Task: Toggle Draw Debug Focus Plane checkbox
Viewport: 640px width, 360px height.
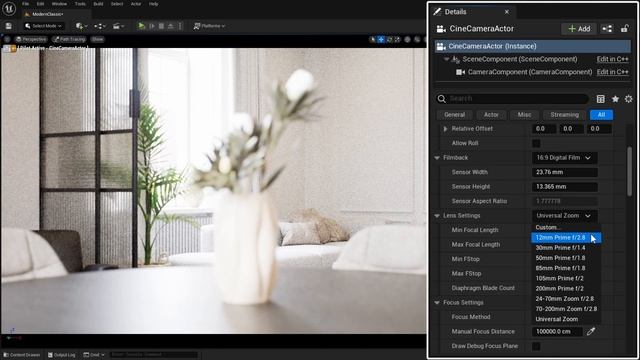Action: 536,346
